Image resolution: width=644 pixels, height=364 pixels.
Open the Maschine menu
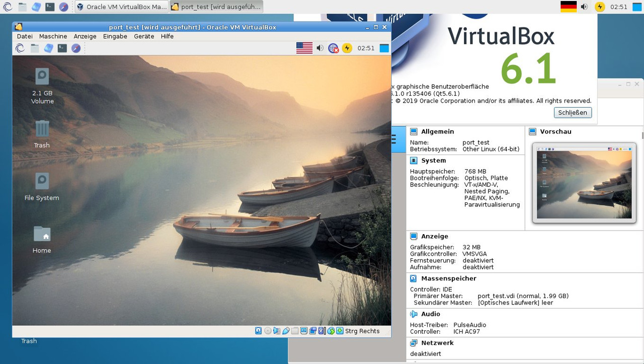click(53, 36)
